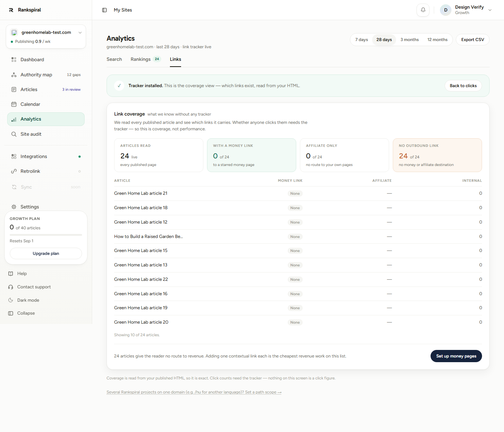This screenshot has height=432, width=504.
Task: Open Green Home Lab article 15 row
Action: click(x=298, y=251)
